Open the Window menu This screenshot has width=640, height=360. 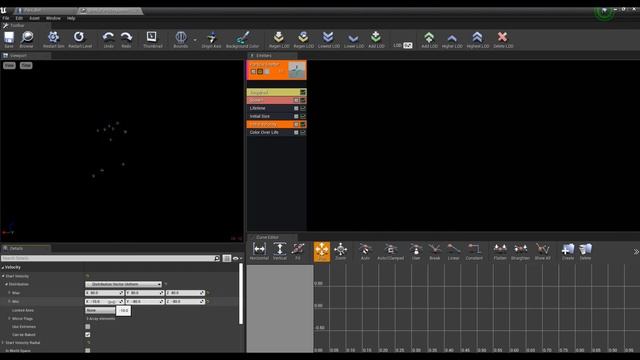(x=53, y=18)
